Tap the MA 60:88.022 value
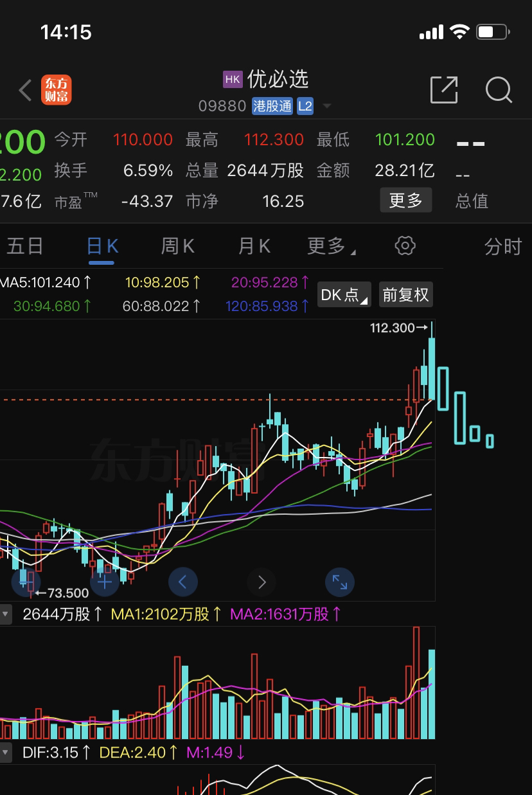The width and height of the screenshot is (532, 795). pyautogui.click(x=162, y=306)
